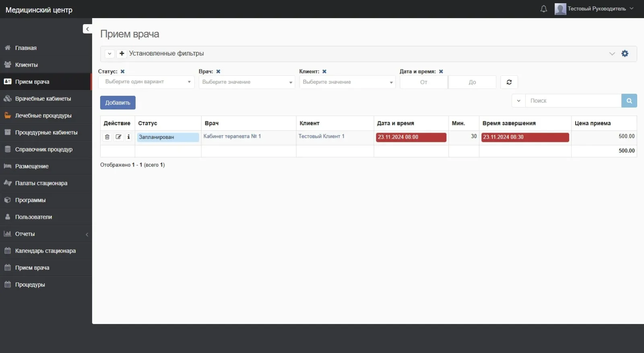Image resolution: width=644 pixels, height=353 pixels.
Task: Go to Клиенты in sidebar
Action: (x=27, y=65)
